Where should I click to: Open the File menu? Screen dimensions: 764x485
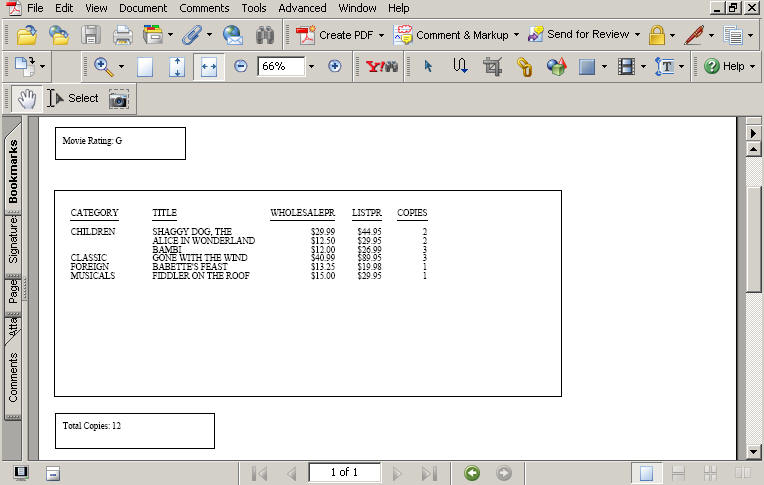coord(35,8)
